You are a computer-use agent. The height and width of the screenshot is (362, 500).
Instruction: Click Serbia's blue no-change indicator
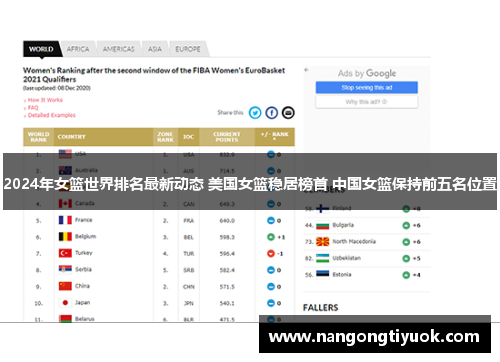point(271,270)
